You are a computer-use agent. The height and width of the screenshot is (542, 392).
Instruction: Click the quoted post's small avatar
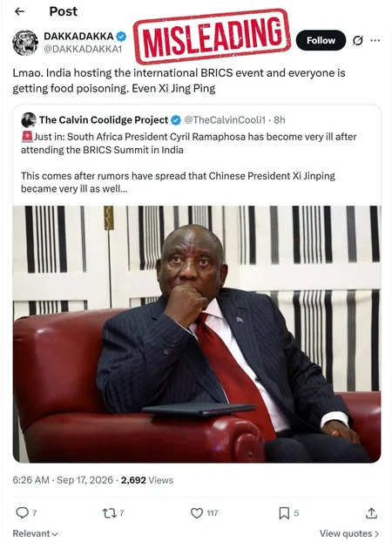pos(29,120)
